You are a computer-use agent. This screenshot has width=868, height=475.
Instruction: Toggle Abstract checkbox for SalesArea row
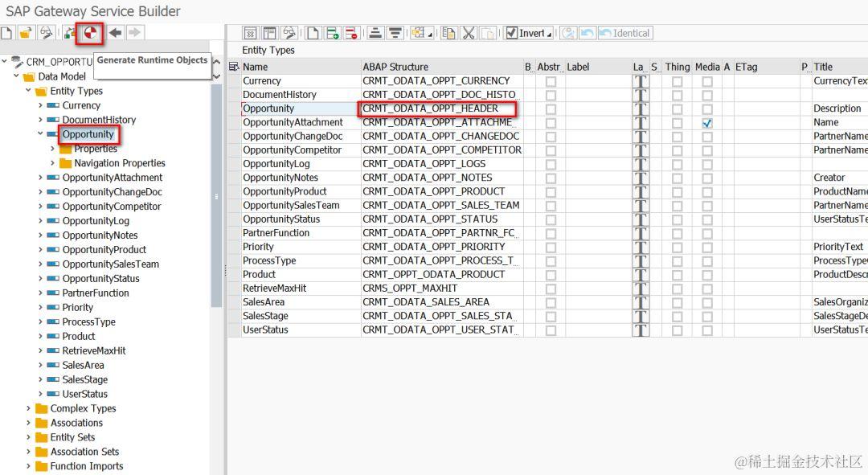551,303
